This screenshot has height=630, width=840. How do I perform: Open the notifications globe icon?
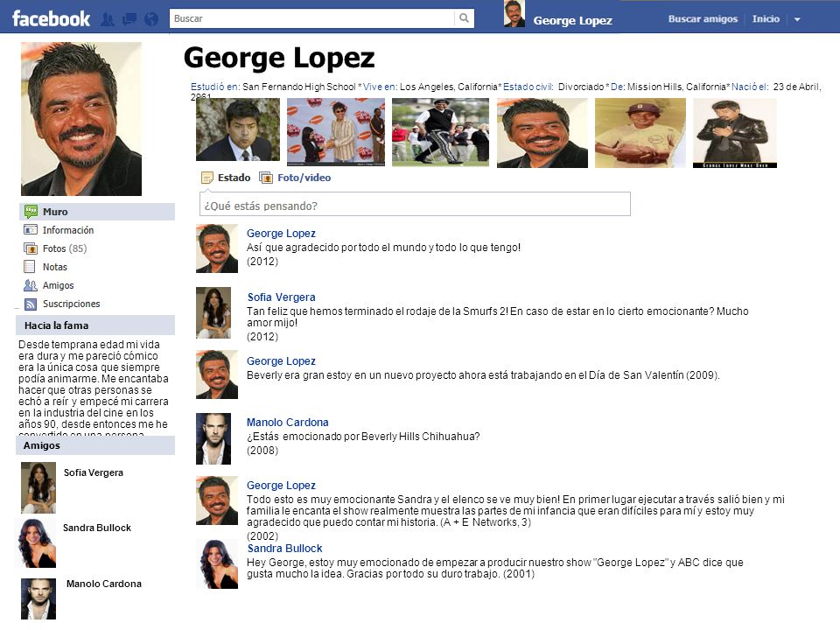tap(151, 20)
